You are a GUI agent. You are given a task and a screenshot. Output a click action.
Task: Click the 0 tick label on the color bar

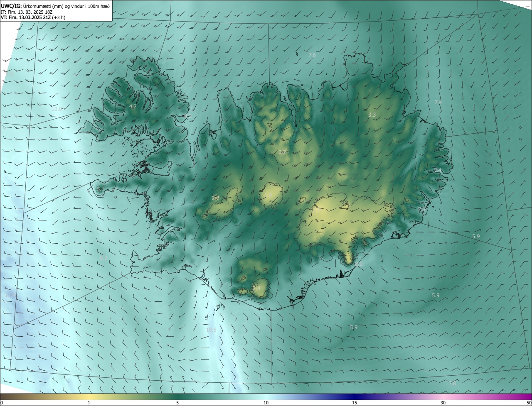[2, 403]
